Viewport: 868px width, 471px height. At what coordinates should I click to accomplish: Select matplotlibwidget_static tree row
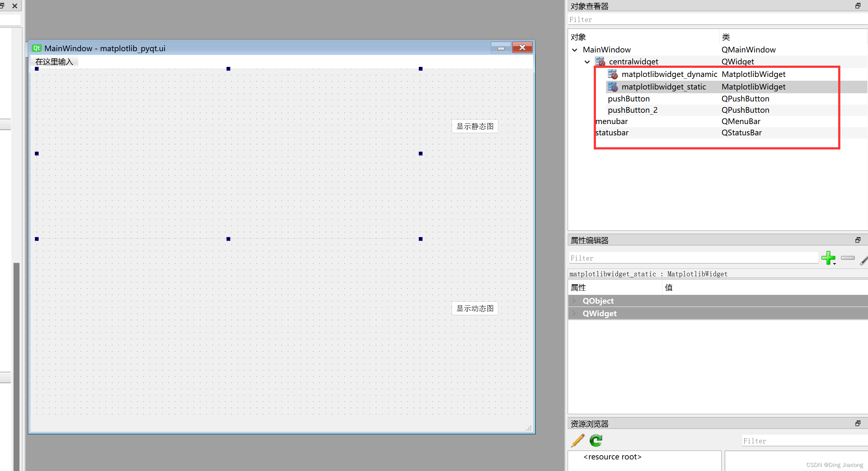pyautogui.click(x=663, y=87)
